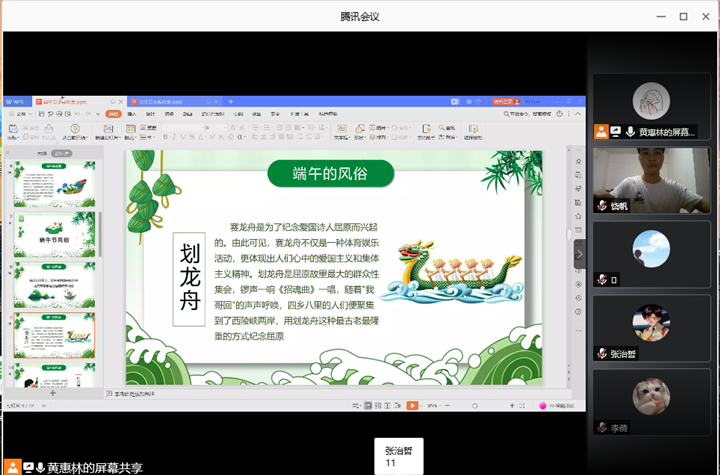
Task: Select the 端午节风俗 slide thumbnail
Action: 55,234
